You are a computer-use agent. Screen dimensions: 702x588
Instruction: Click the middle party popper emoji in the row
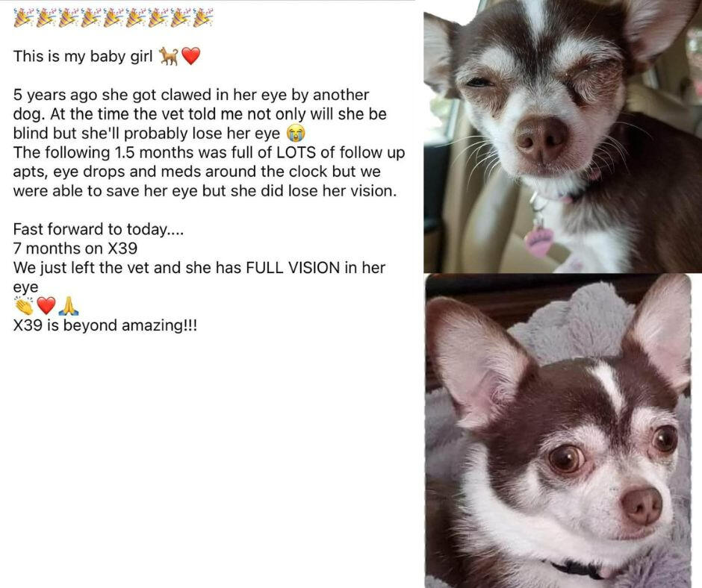tap(113, 18)
